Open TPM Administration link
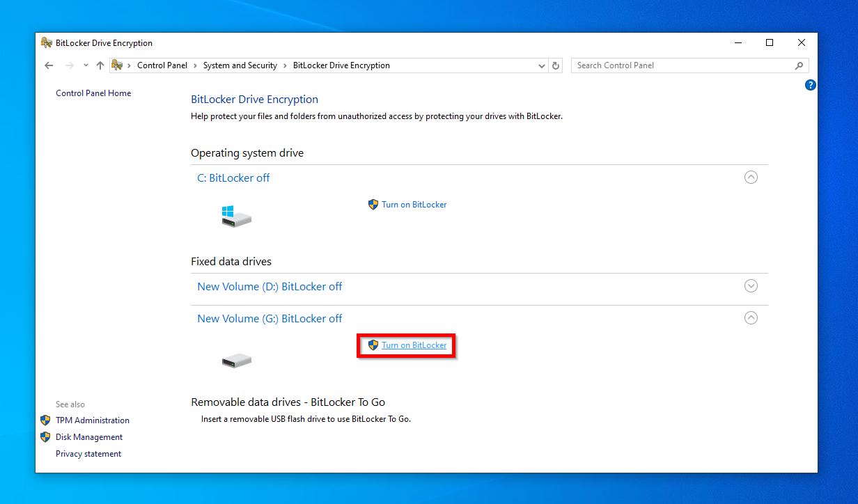This screenshot has height=504, width=858. (93, 420)
